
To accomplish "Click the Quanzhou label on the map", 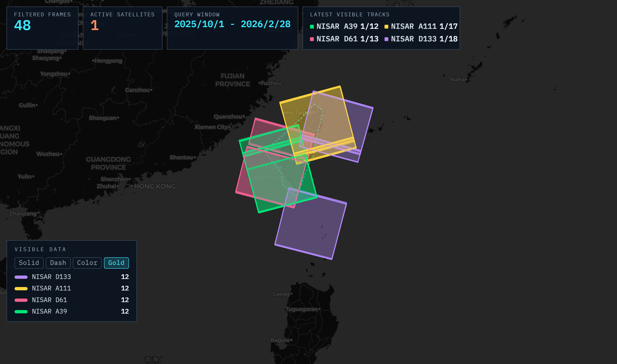I will pos(228,116).
